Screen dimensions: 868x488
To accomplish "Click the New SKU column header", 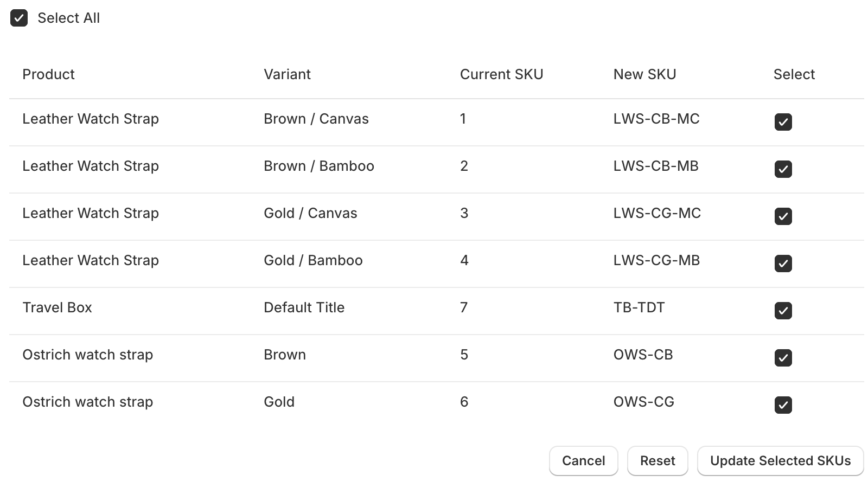I will tap(644, 74).
